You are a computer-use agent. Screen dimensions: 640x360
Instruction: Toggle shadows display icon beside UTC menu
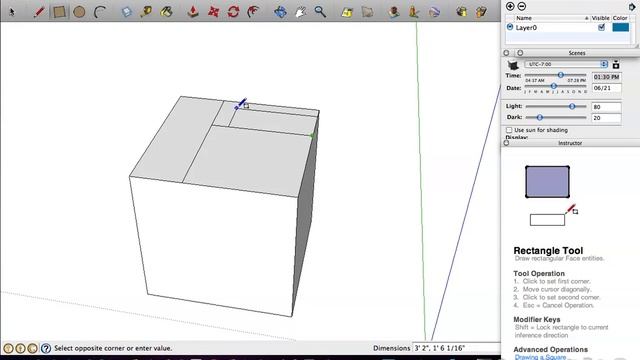point(513,64)
